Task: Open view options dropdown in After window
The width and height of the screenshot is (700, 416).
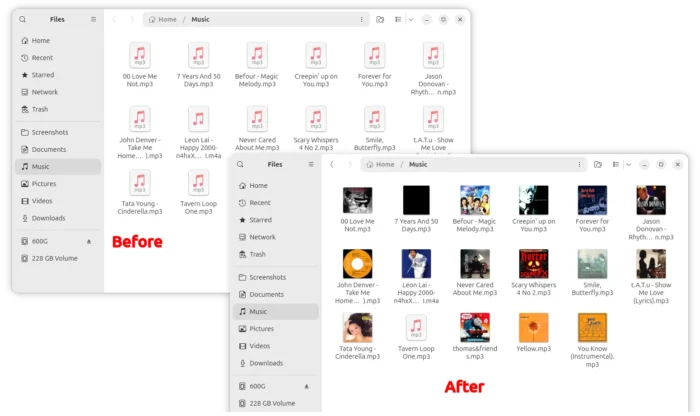Action: click(629, 164)
